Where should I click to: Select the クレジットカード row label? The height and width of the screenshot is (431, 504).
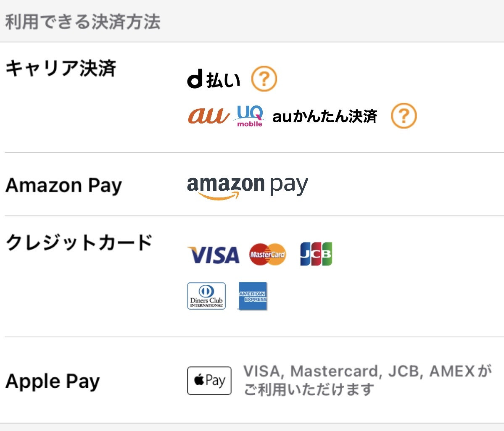click(x=79, y=243)
